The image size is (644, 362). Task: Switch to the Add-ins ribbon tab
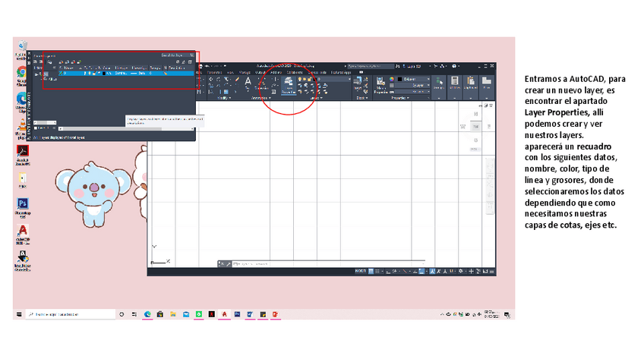[x=276, y=72]
